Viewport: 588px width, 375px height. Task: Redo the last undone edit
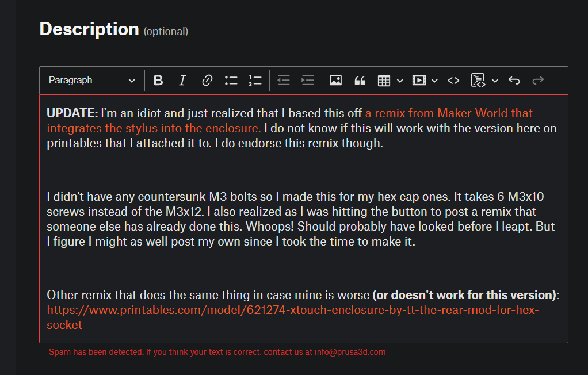coord(538,81)
